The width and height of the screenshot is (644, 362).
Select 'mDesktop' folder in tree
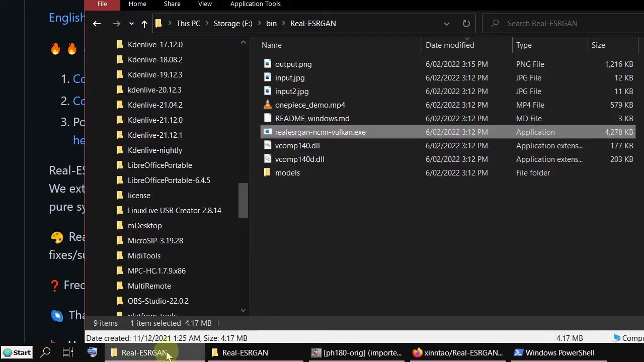pos(144,226)
